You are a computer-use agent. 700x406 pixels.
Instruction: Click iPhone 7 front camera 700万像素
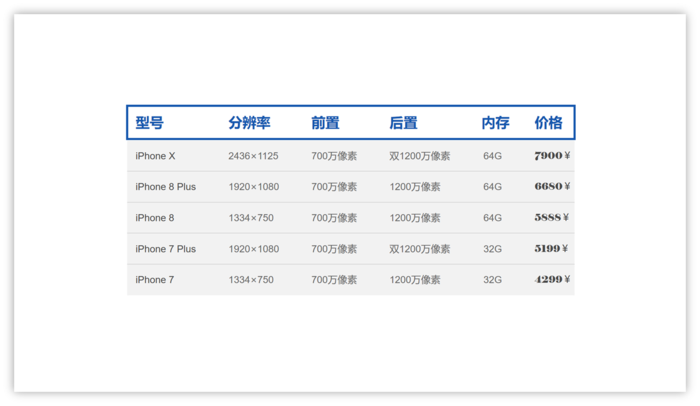point(334,280)
